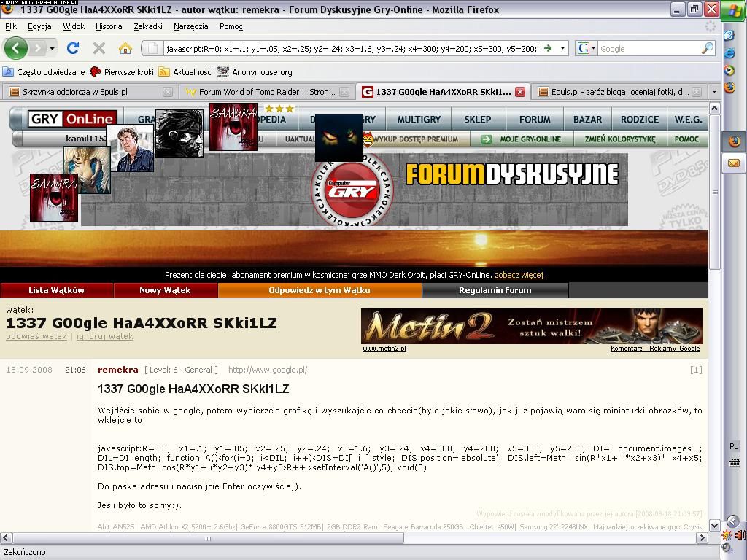Open the envelope mail taskbar button
The width and height of the screenshot is (747, 560).
(734, 163)
